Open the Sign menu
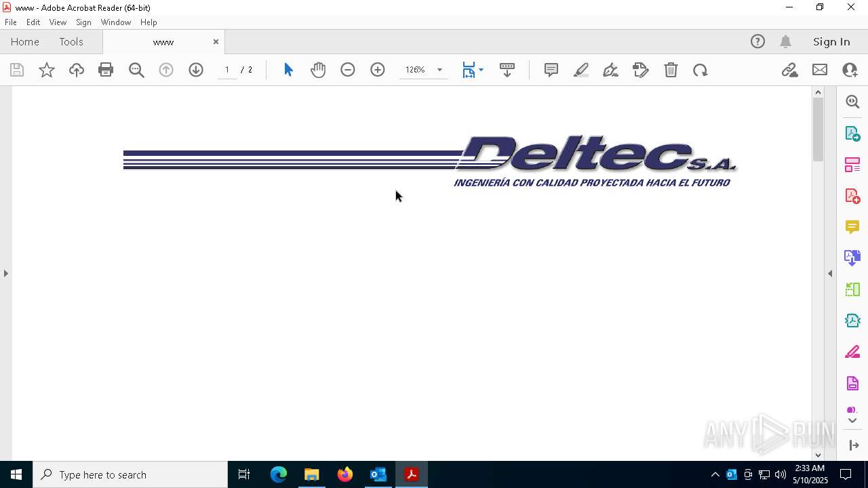The width and height of the screenshot is (868, 488). [83, 22]
